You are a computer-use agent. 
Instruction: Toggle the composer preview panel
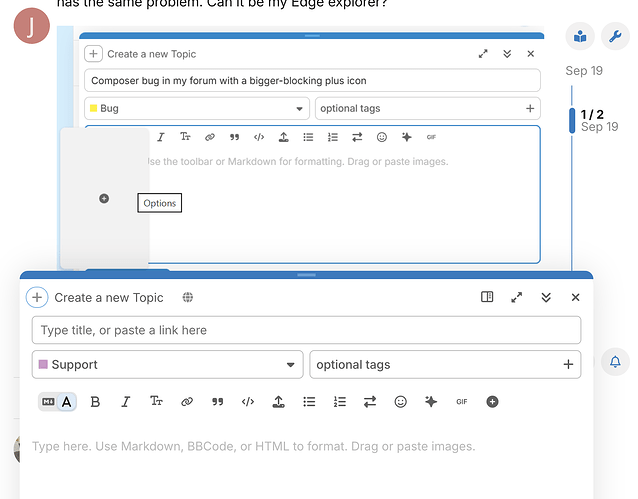click(x=487, y=297)
